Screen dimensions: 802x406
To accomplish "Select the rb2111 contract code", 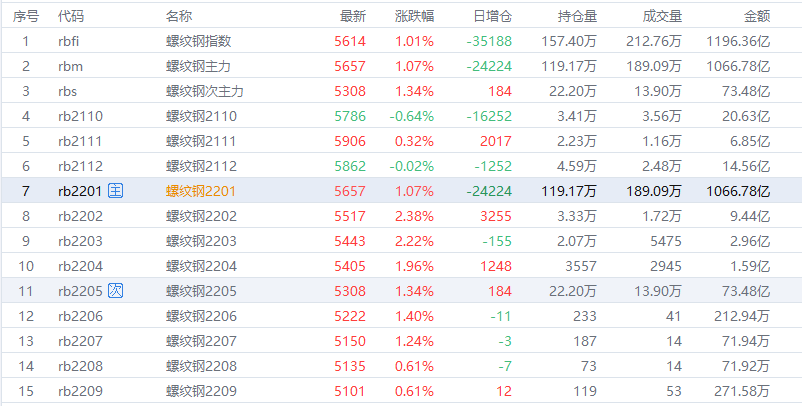I will [x=80, y=141].
